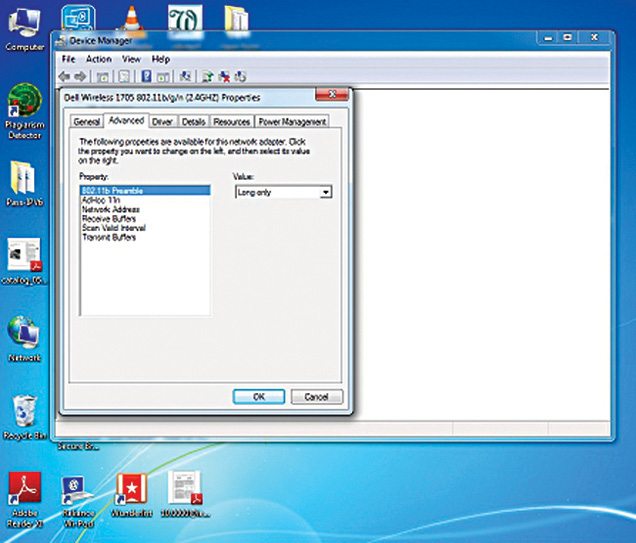Click the OK button in Properties dialog

point(259,396)
